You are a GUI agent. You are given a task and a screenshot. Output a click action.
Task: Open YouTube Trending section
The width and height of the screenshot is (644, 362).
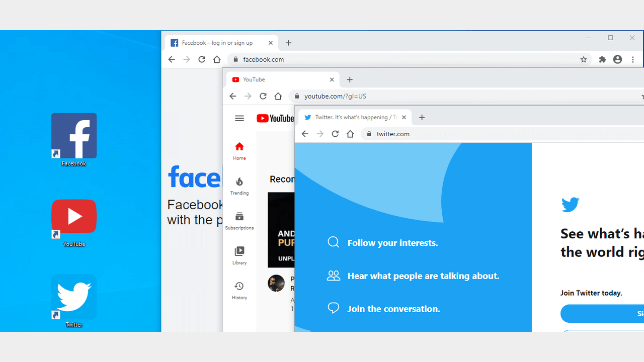239,186
